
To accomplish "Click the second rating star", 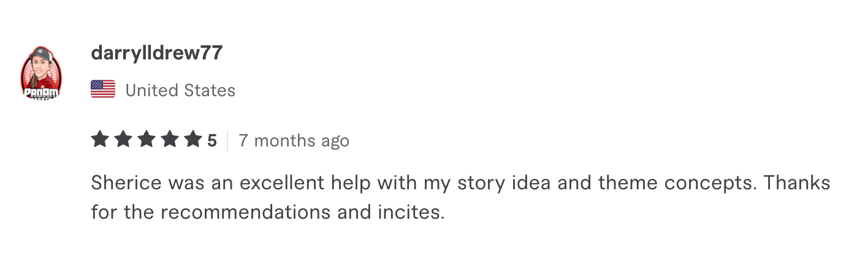I will (123, 140).
